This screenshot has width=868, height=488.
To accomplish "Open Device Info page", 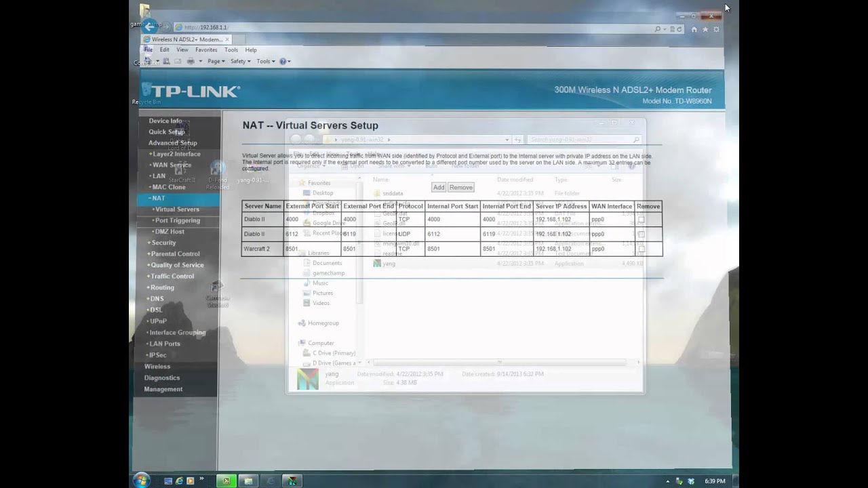I will click(x=165, y=121).
